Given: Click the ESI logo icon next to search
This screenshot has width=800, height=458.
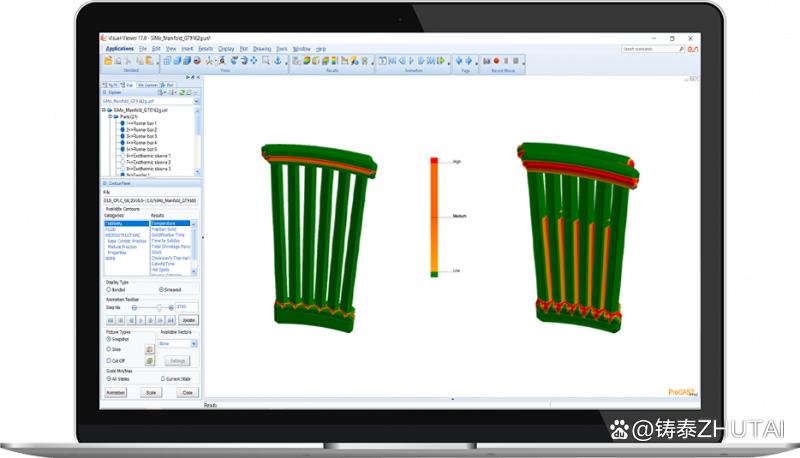Looking at the screenshot, I should coord(693,49).
